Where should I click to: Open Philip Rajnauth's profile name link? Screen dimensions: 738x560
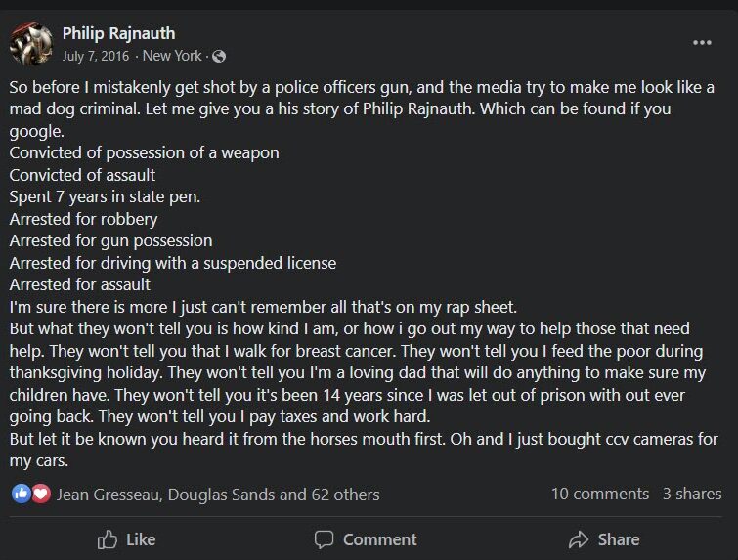tap(119, 34)
